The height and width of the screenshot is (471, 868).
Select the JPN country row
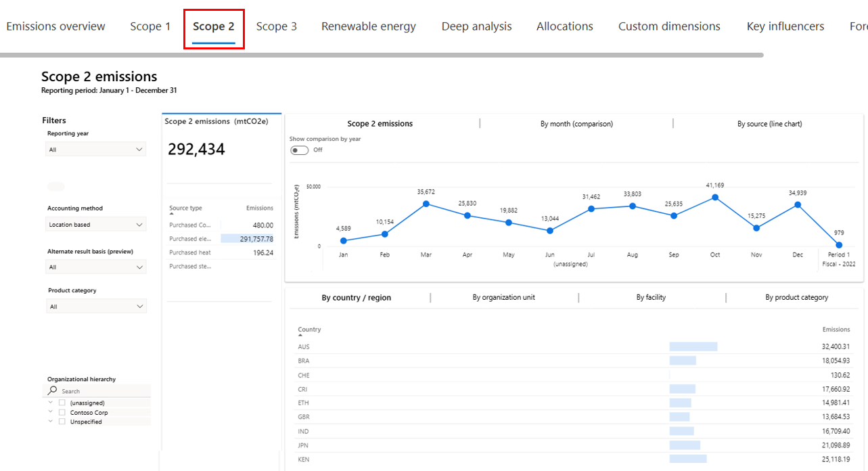(x=574, y=445)
